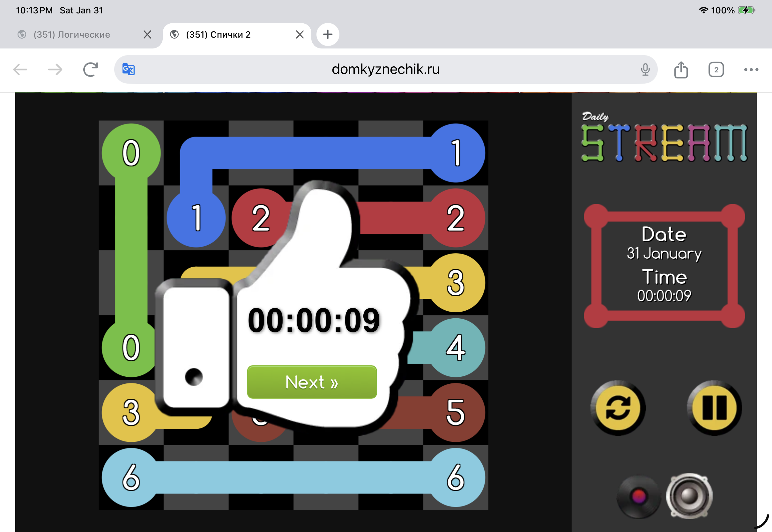Go forward with the right arrow
This screenshot has width=772, height=532.
(x=55, y=69)
